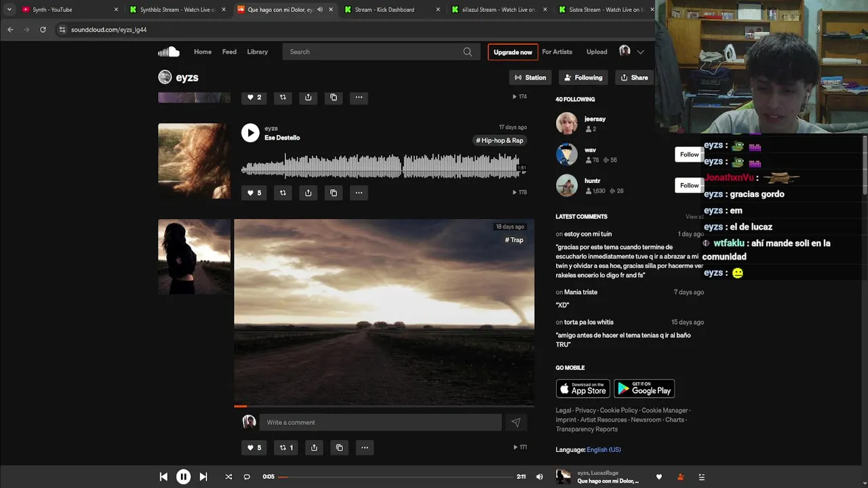Screen dimensions: 868x488
Task: Open more options for track with 174 plays
Action: pyautogui.click(x=359, y=97)
